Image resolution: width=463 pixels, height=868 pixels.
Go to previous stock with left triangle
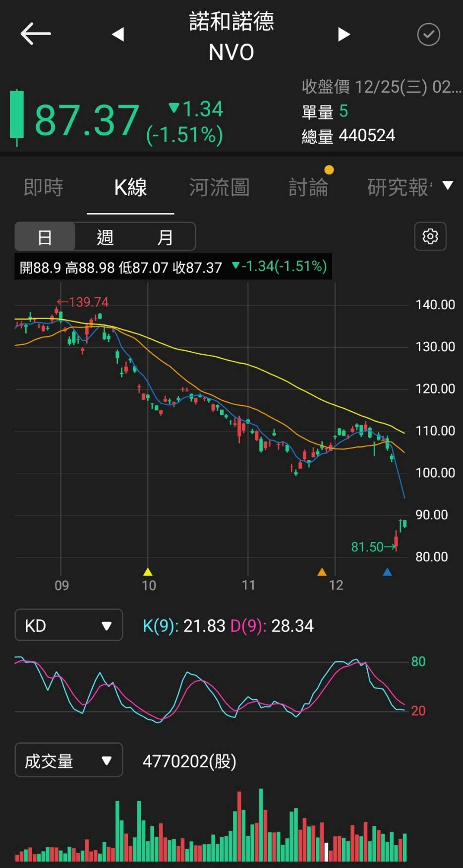click(118, 34)
